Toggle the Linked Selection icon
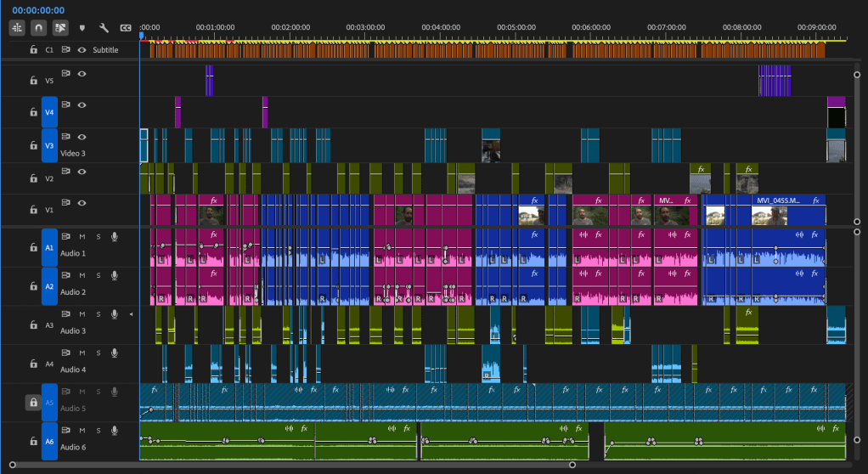Screen dimensions: 868x474 pos(60,27)
